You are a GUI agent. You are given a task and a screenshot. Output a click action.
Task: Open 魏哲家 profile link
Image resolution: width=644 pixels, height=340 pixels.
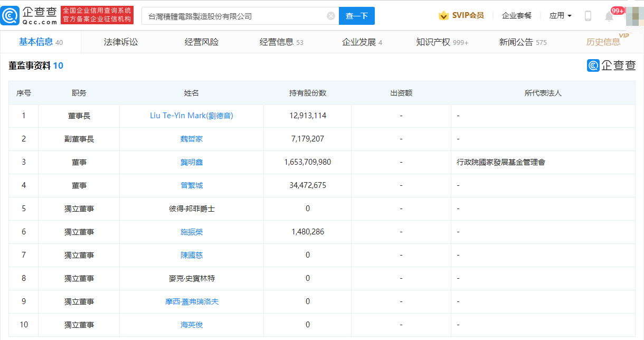click(192, 139)
